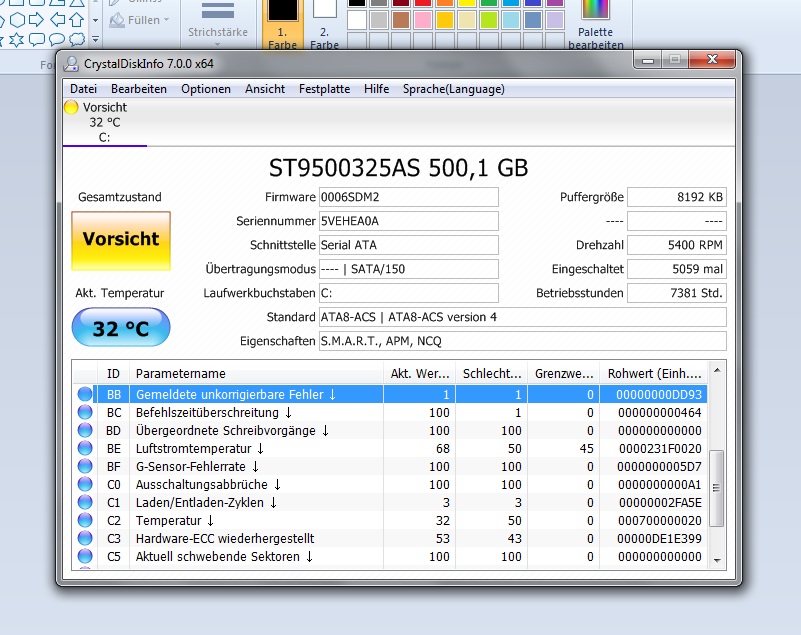Click the status circle of row BB
The width and height of the screenshot is (801, 635).
[x=85, y=394]
